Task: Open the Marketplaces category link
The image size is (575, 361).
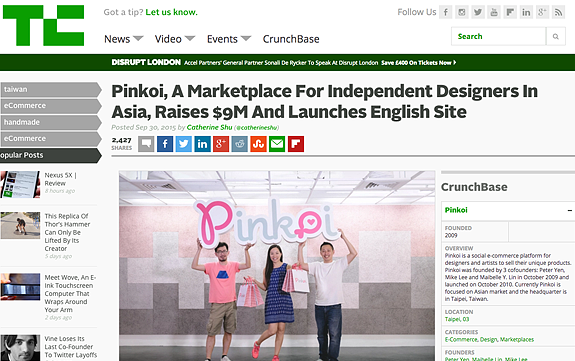Action: 517,339
